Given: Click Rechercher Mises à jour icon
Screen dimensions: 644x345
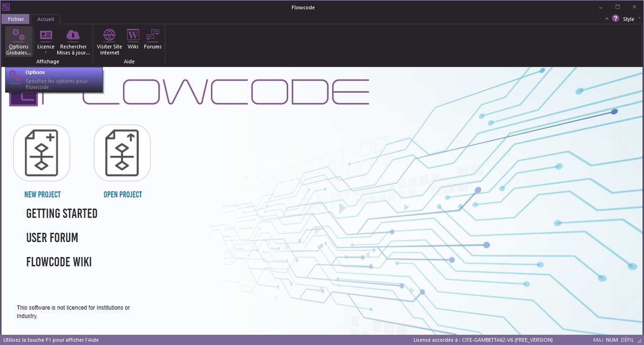Looking at the screenshot, I should [x=73, y=35].
